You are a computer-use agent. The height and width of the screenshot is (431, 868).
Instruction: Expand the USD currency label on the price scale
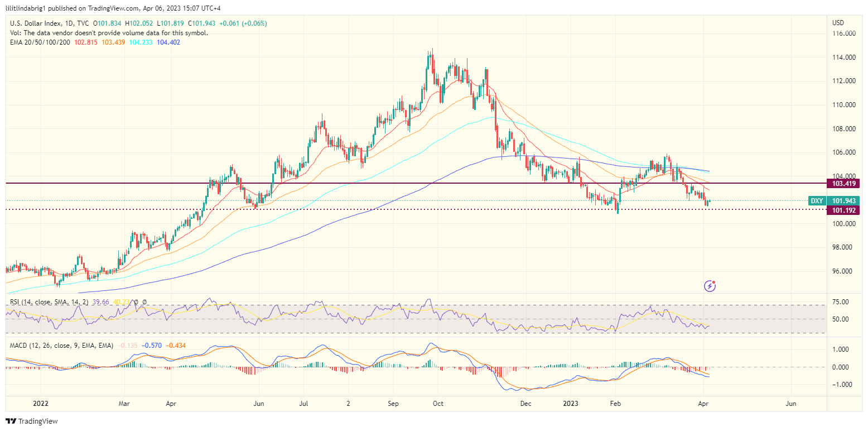click(x=838, y=23)
